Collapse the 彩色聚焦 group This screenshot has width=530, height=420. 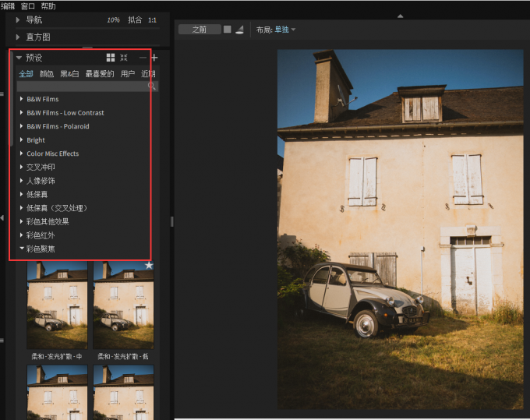click(22, 249)
